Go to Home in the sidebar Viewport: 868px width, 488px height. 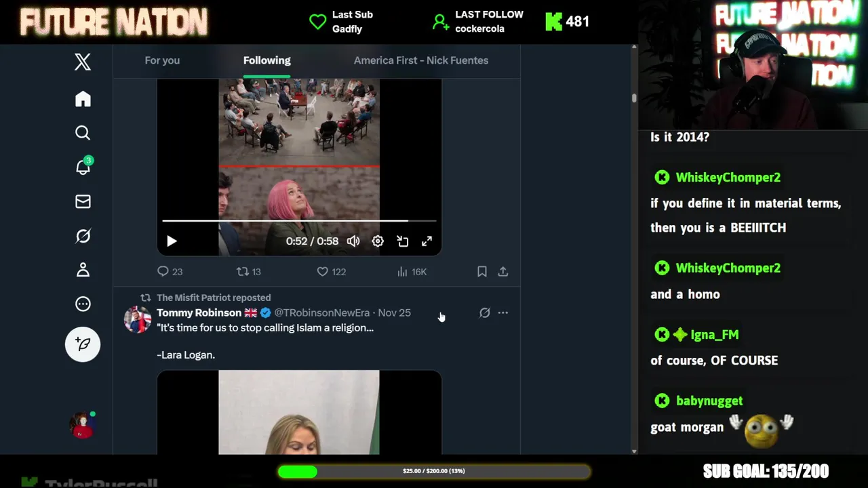click(x=83, y=99)
